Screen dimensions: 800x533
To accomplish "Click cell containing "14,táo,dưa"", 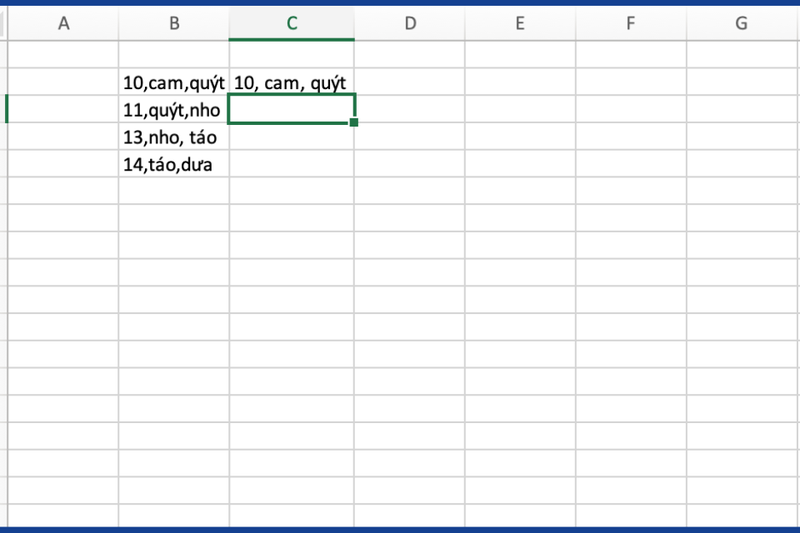I will tap(174, 164).
